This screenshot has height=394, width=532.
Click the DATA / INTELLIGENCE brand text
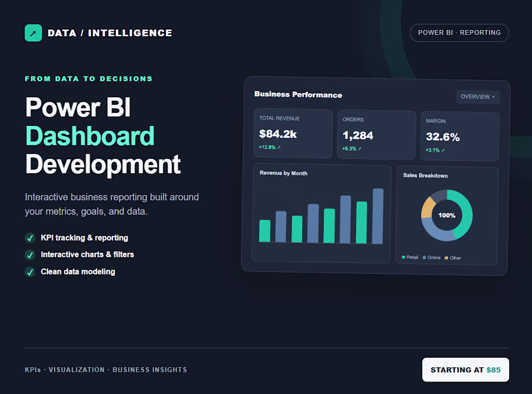click(110, 33)
